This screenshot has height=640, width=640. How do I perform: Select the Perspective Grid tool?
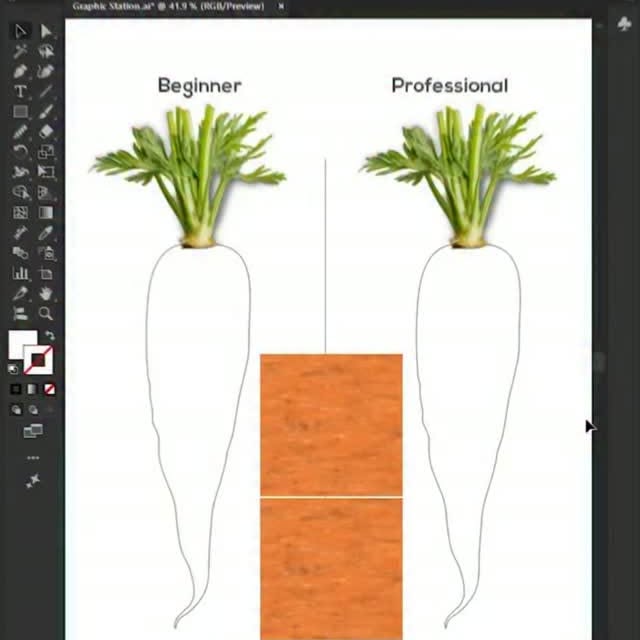point(46,192)
